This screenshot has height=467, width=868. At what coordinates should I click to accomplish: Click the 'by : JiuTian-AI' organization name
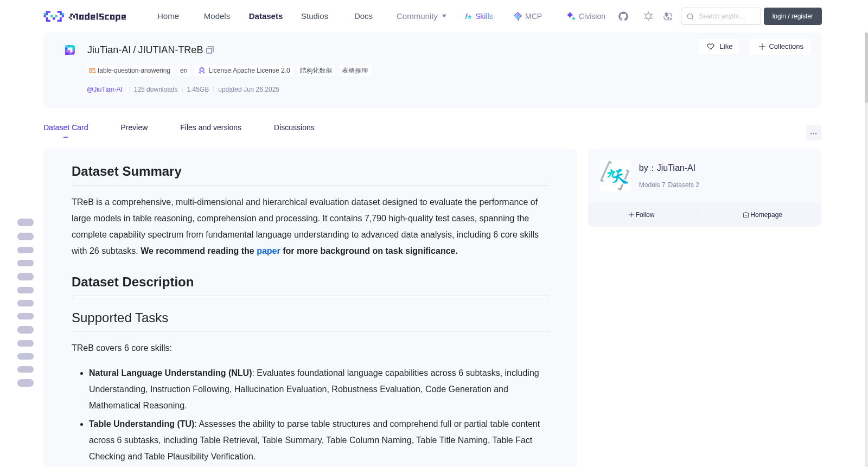click(667, 168)
